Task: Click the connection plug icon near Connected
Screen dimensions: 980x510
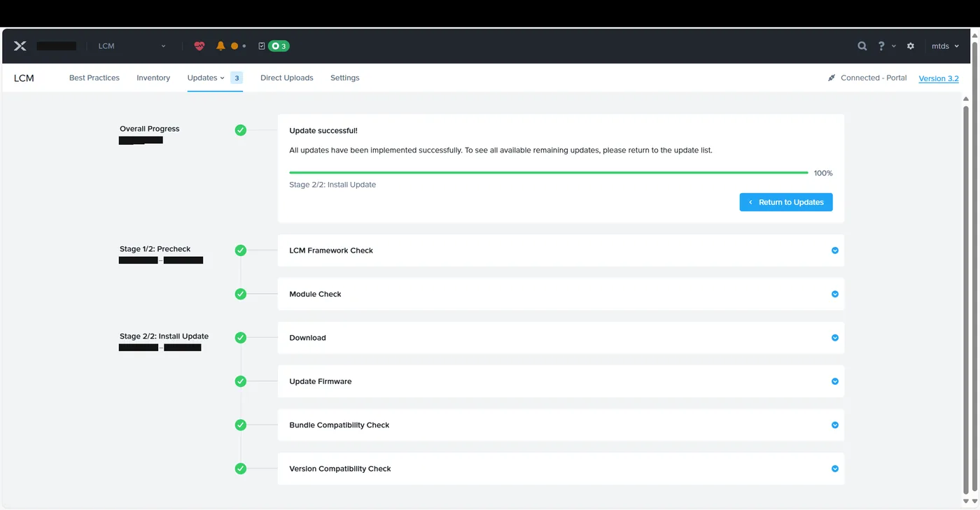Action: [832, 78]
